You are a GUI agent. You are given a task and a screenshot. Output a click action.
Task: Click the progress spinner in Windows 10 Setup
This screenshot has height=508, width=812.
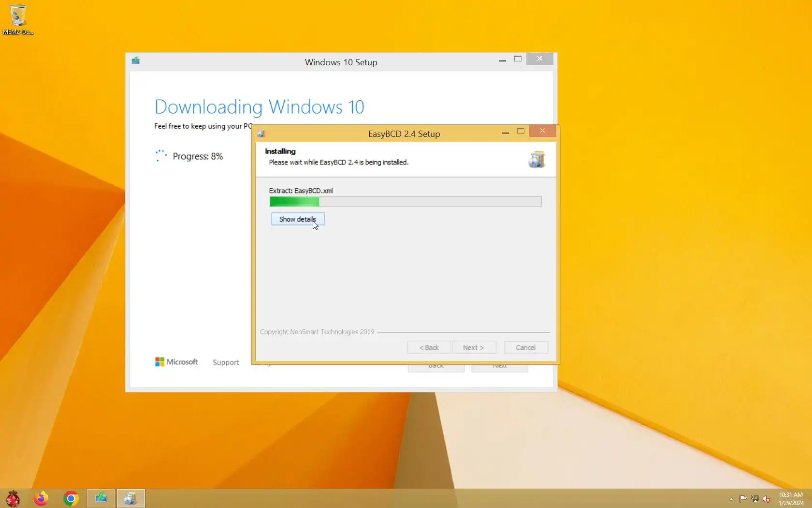(x=161, y=156)
